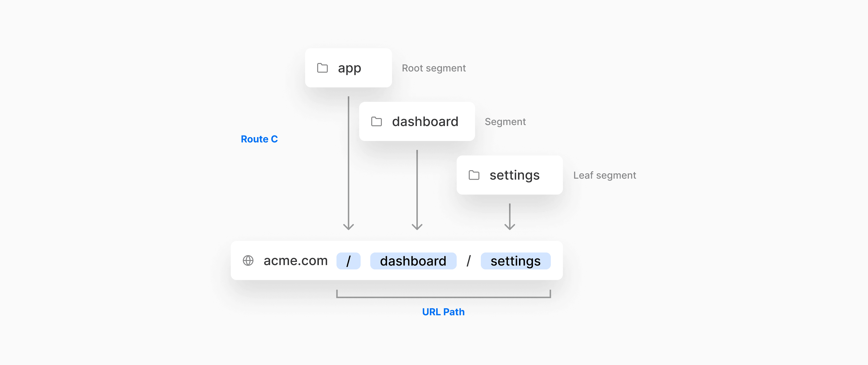Click the highlighted dashboard URL segment

tap(413, 261)
